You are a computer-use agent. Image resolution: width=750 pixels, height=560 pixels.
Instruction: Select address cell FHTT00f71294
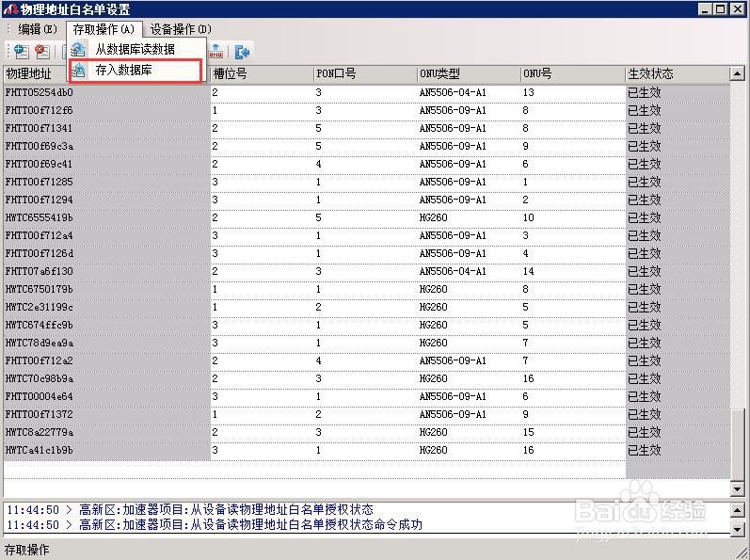pyautogui.click(x=107, y=200)
